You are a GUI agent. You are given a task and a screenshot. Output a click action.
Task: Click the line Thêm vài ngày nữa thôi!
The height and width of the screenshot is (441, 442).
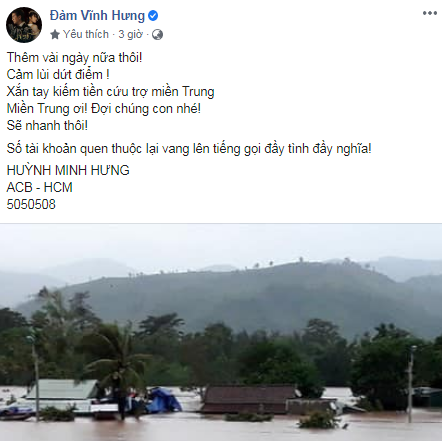tap(74, 58)
